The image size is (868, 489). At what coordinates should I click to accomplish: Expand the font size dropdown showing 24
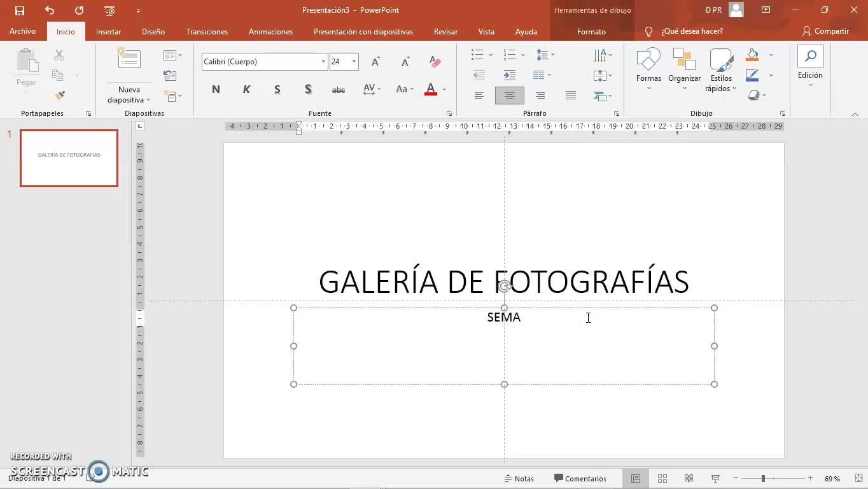pos(354,62)
